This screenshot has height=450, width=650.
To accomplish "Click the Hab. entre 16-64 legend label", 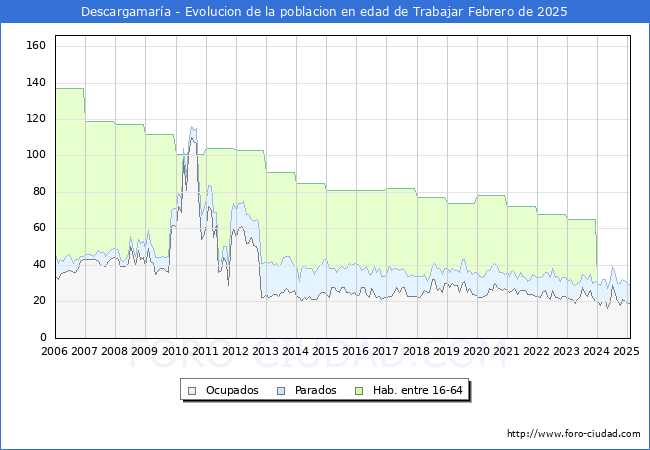I will (x=417, y=390).
